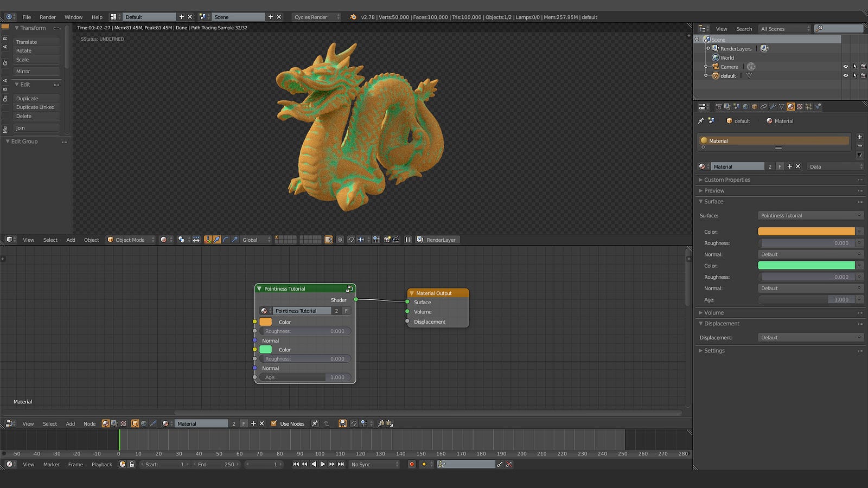
Task: Open the orange Color swatch in properties
Action: (806, 232)
